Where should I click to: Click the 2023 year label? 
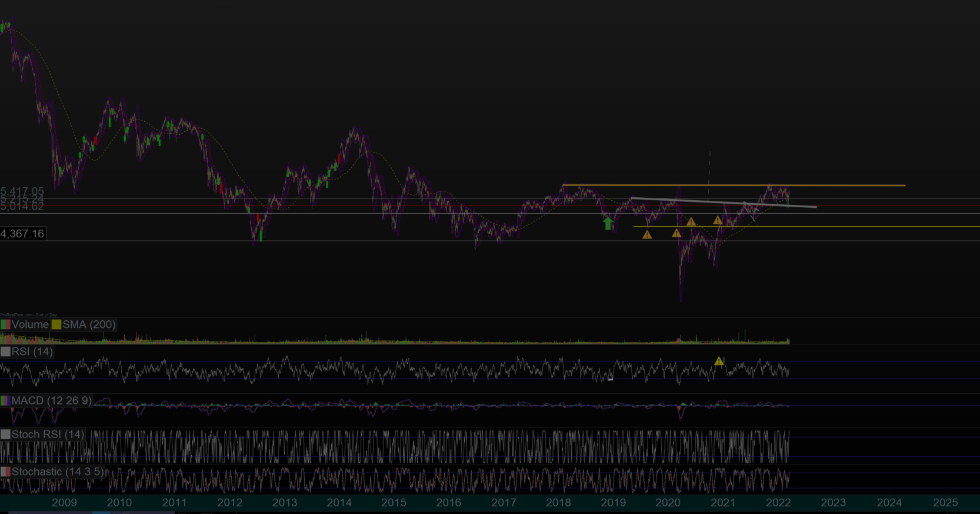[833, 503]
